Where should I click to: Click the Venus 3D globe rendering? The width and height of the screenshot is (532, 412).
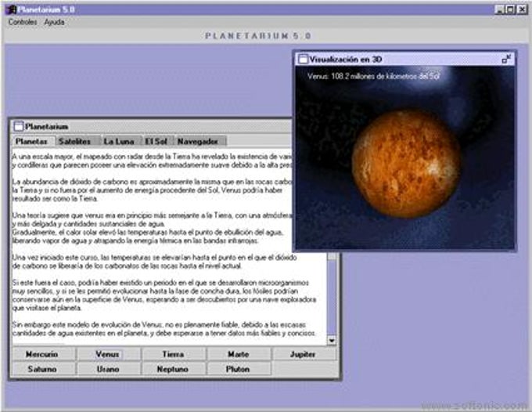(x=406, y=163)
